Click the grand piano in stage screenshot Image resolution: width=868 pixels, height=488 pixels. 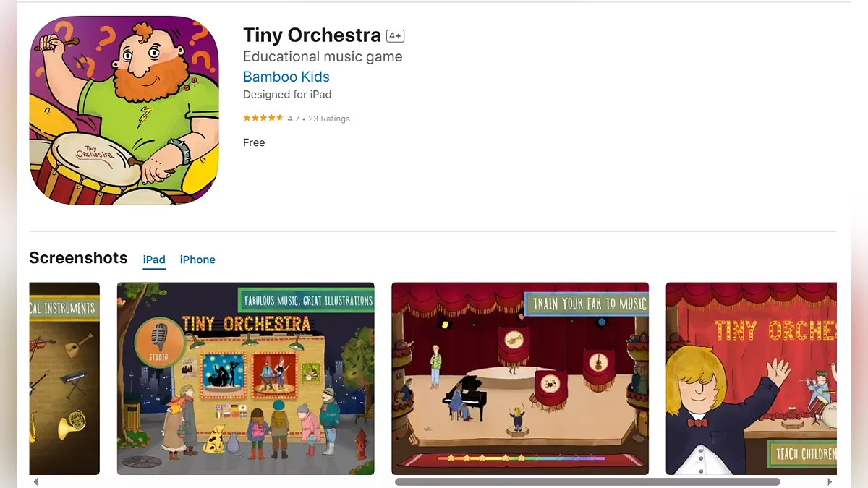click(464, 396)
